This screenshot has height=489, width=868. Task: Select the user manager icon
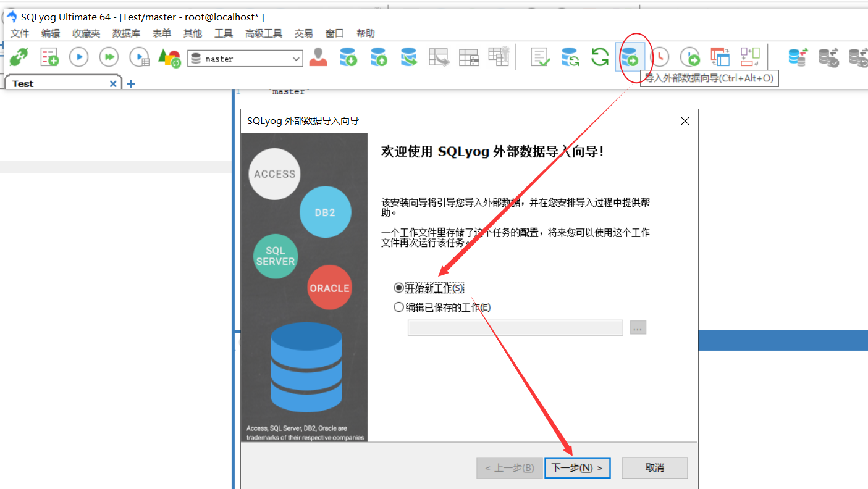point(318,57)
